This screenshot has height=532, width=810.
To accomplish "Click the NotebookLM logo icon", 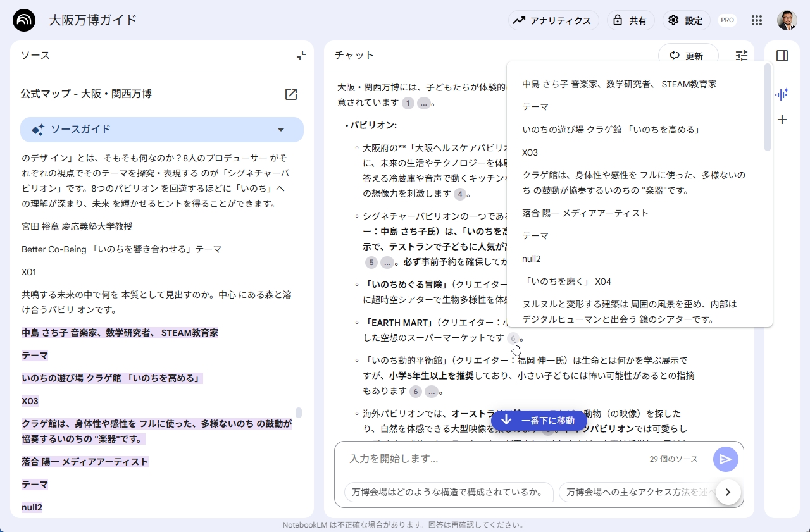I will 24,20.
